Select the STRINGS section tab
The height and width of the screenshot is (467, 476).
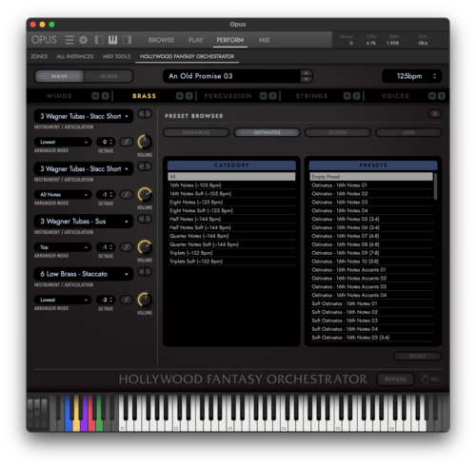coord(311,96)
